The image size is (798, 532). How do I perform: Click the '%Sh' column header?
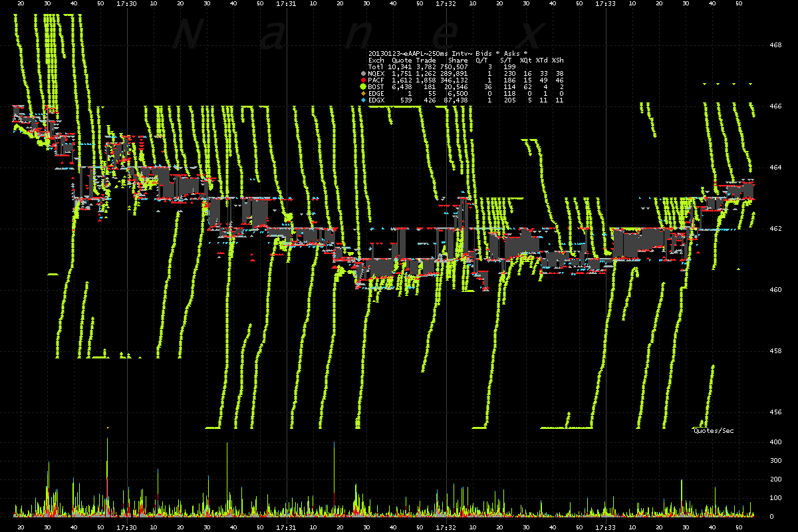point(557,61)
